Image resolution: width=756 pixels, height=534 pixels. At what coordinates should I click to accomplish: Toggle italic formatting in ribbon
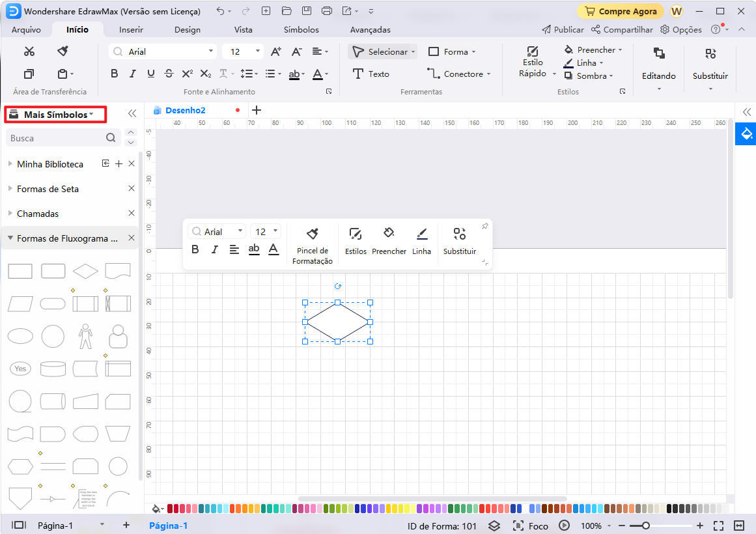click(x=133, y=74)
